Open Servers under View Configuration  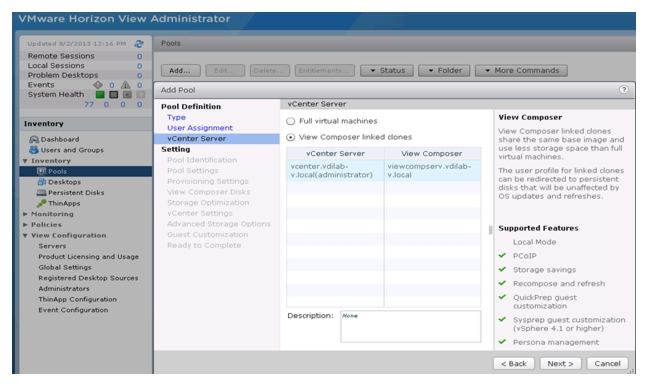coord(52,246)
